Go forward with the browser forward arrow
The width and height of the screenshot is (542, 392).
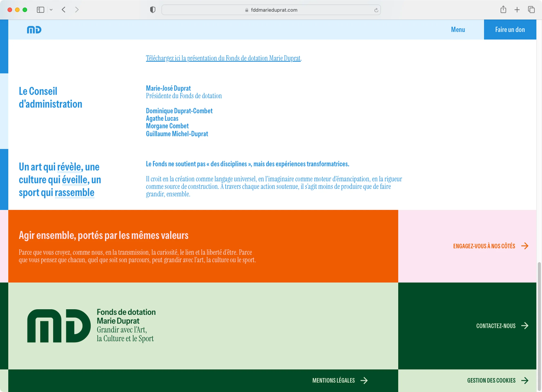click(x=77, y=10)
